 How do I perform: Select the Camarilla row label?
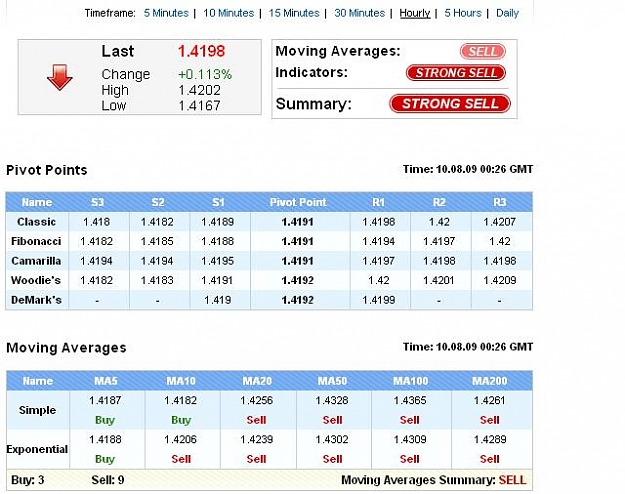click(36, 261)
